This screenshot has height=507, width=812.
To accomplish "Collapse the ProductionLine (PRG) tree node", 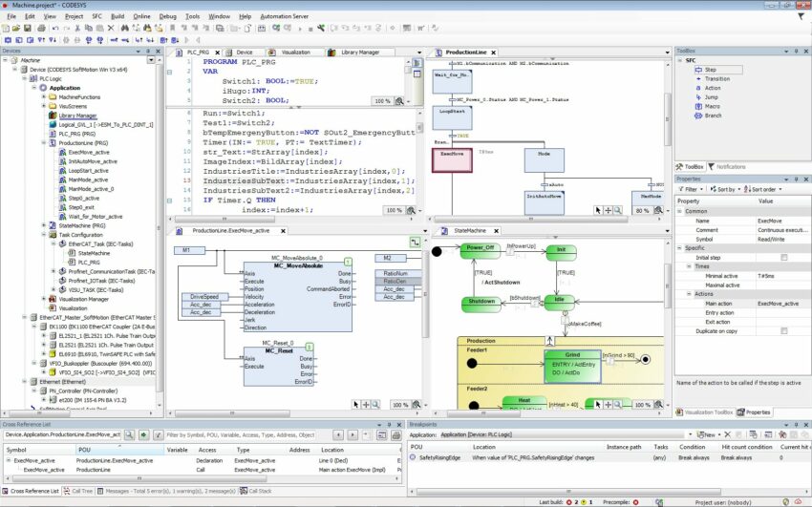I will (44, 143).
